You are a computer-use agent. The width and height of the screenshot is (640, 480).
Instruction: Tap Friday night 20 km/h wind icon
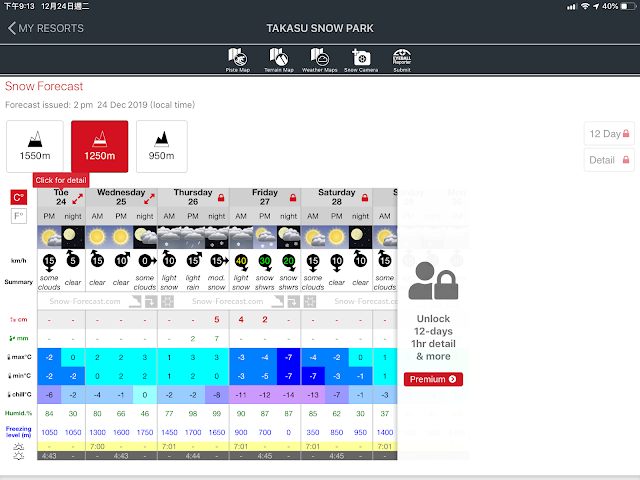pos(289,262)
